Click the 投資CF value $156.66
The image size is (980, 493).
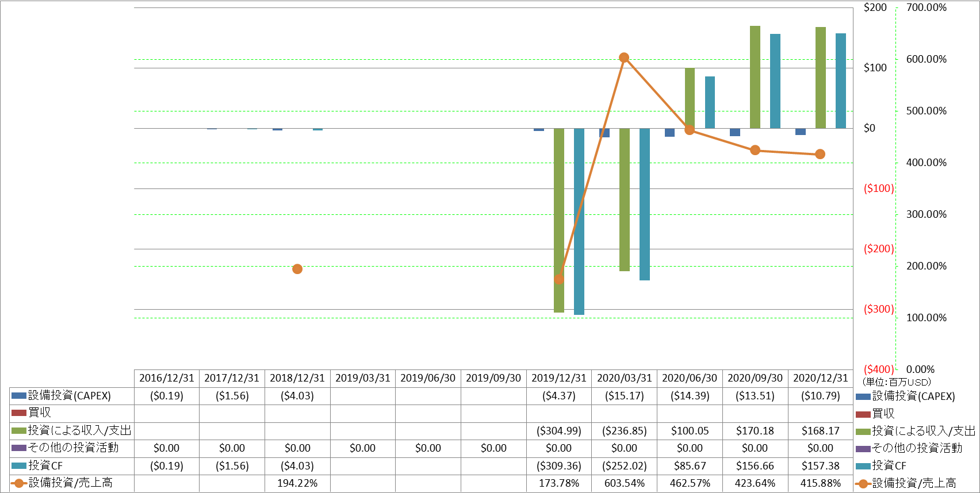pos(755,466)
